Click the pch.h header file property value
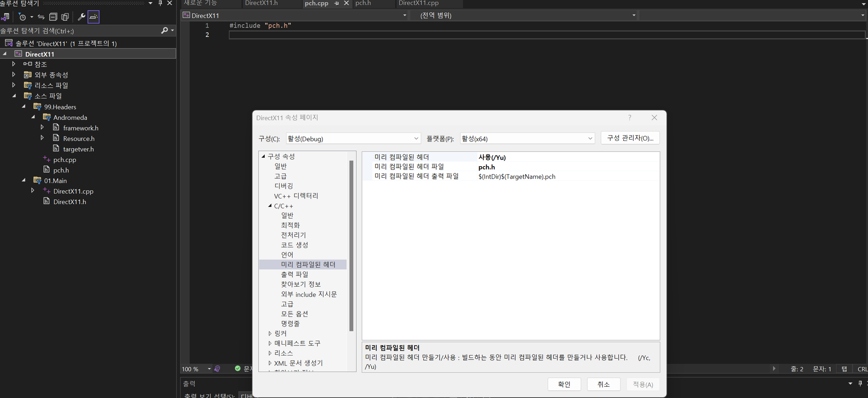Image resolution: width=868 pixels, height=398 pixels. tap(487, 167)
